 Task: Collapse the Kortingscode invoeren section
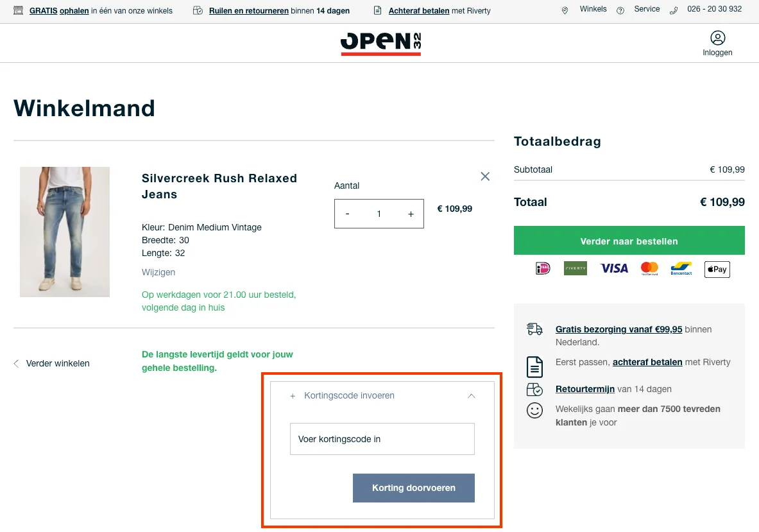tap(472, 396)
